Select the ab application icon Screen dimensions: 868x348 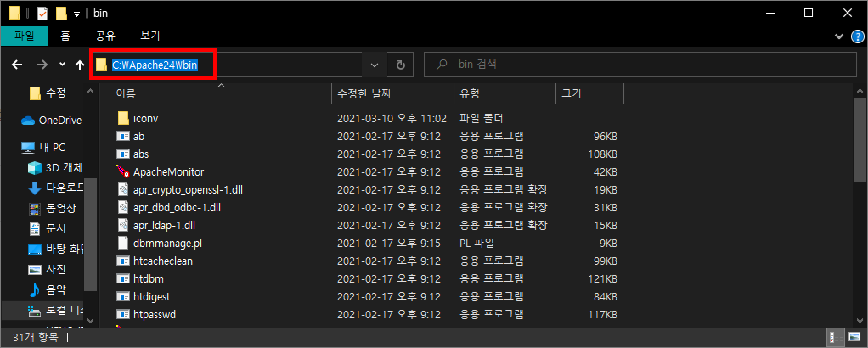[123, 136]
